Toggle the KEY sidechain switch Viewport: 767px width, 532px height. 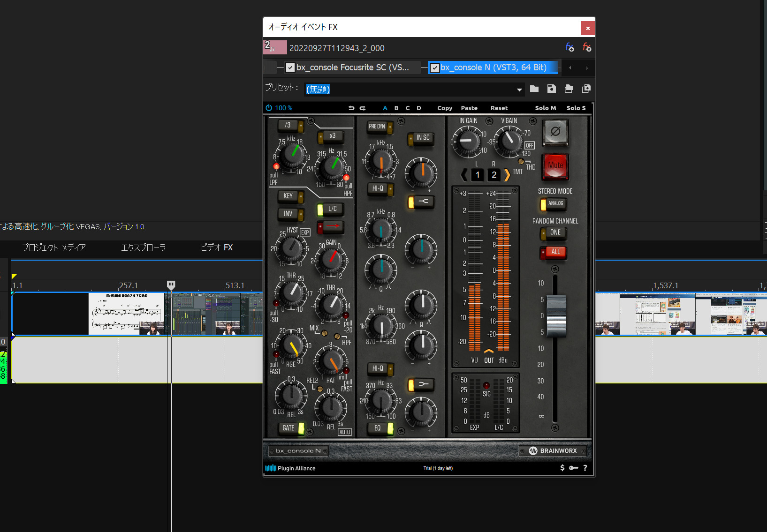[x=291, y=196]
